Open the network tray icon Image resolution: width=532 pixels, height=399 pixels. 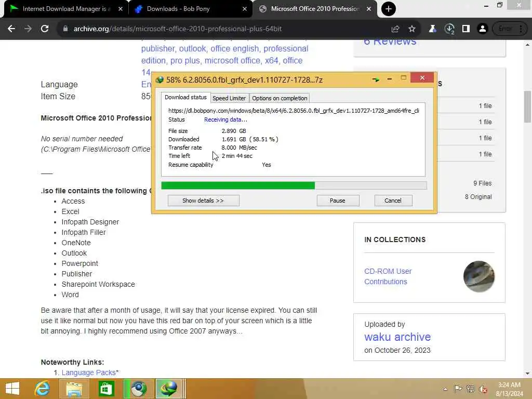click(470, 389)
